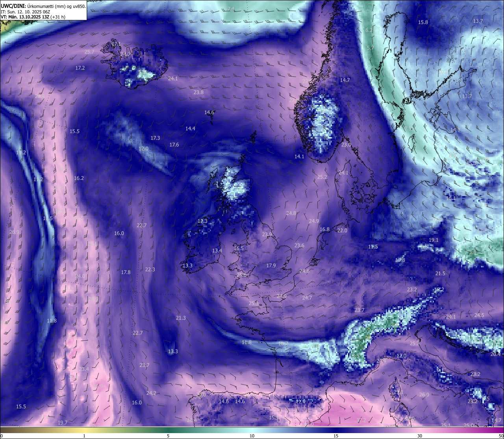The height and width of the screenshot is (439, 504).
Task: Click the 22.0 value over northern Germany
Action: pos(342,231)
